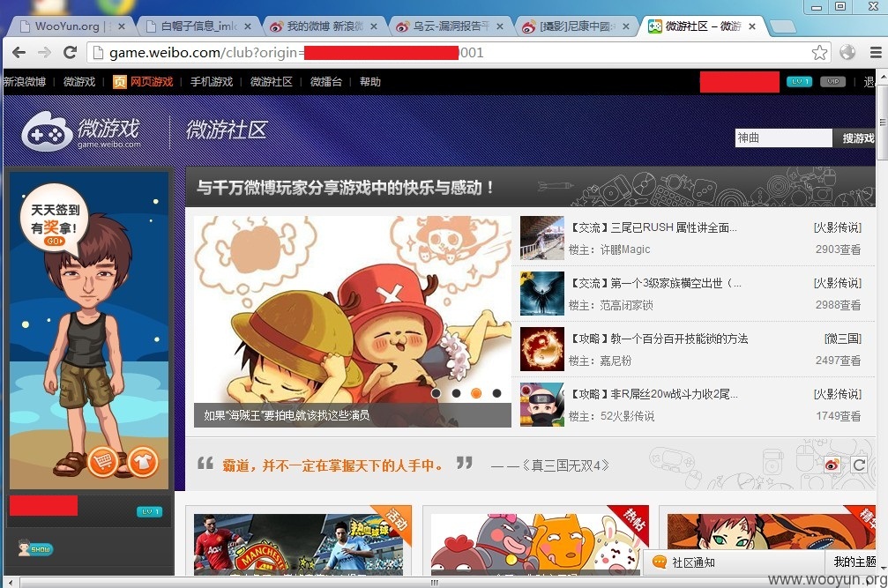The width and height of the screenshot is (888, 588).
Task: Click dark angel thumbnail of 3级家族 post
Action: pyautogui.click(x=542, y=294)
